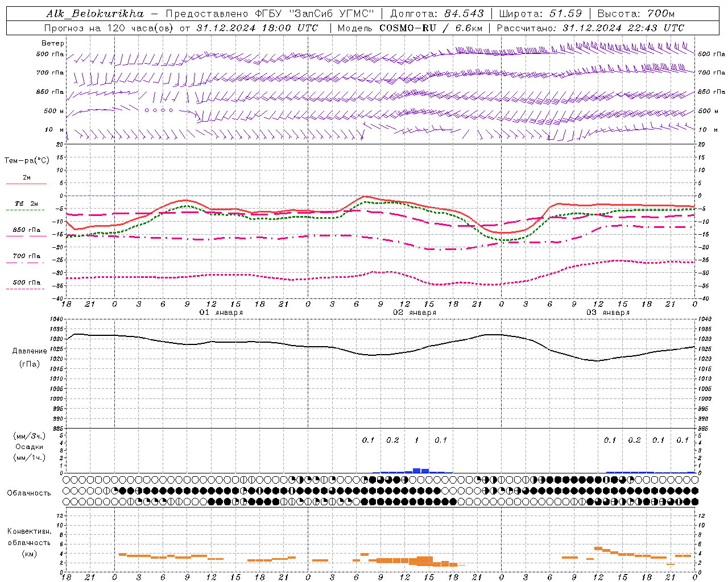Click the 0.2 precipitation value on 02 января
Screen dimensions: 728x582
[x=392, y=440]
